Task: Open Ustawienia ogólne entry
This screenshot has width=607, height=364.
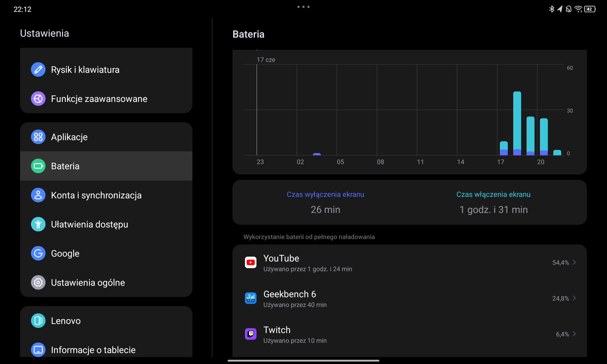Action: coord(106,282)
